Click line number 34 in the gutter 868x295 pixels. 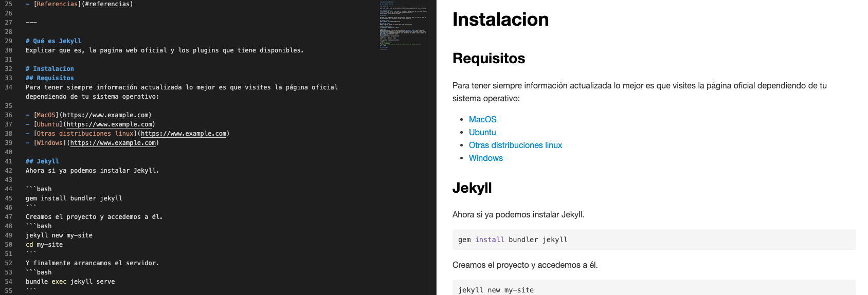pos(9,87)
